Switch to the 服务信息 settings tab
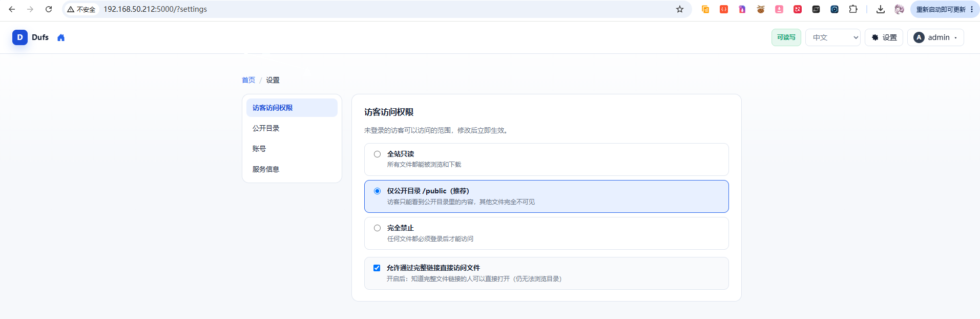980x319 pixels. pos(292,169)
